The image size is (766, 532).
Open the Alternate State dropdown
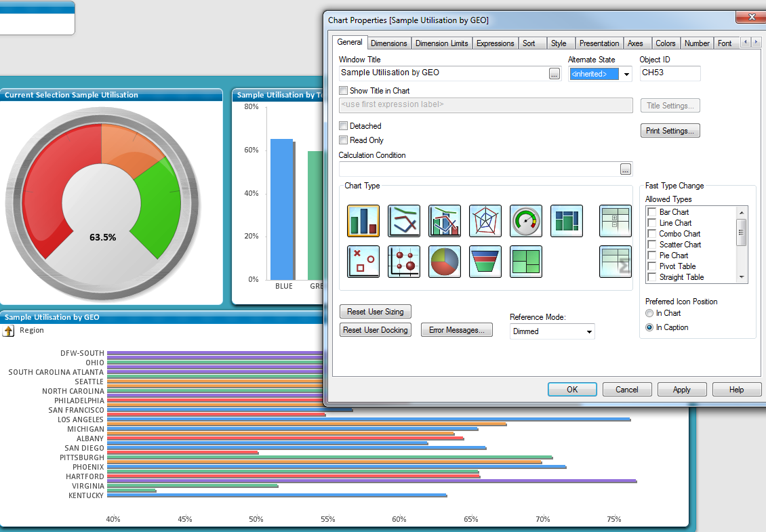click(626, 74)
